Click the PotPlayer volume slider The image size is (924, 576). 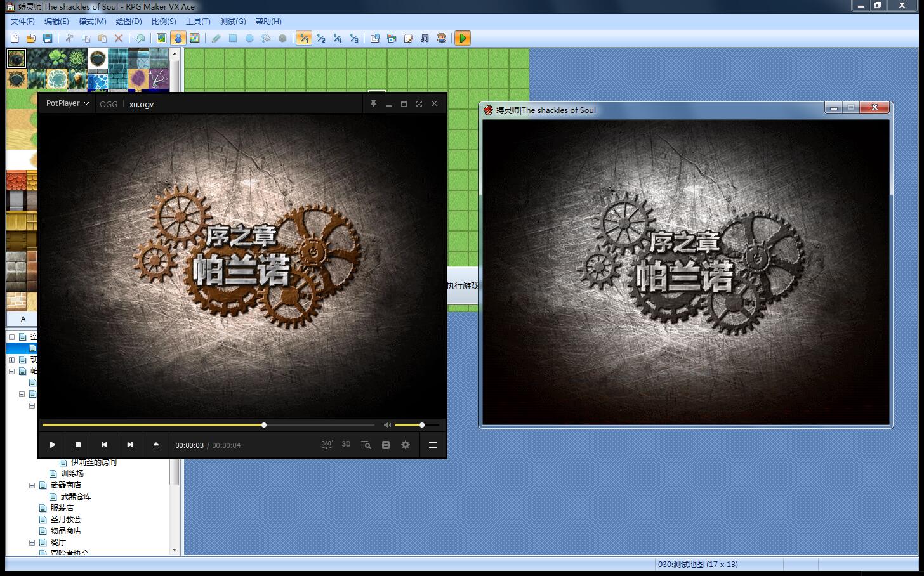pyautogui.click(x=417, y=425)
